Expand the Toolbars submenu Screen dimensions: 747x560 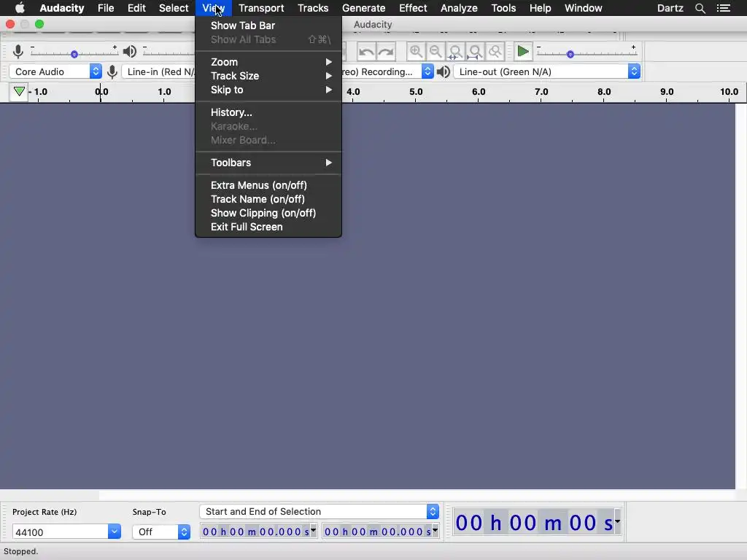[268, 163]
